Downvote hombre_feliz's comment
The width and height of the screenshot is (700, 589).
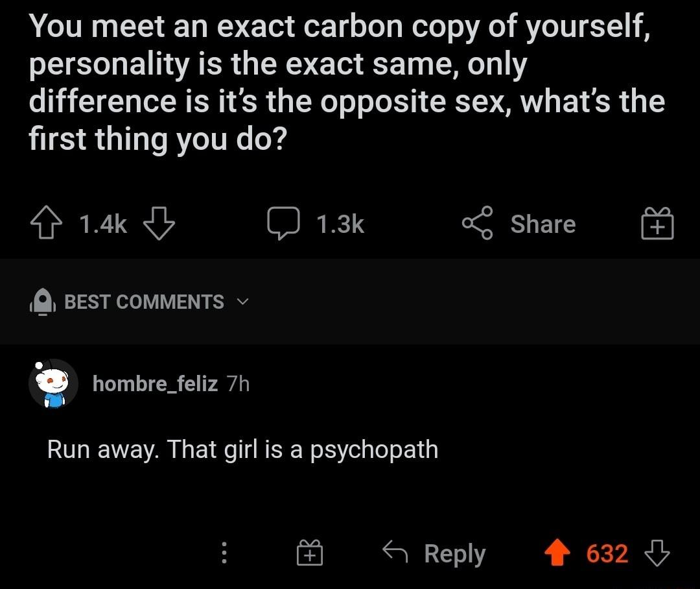tap(657, 553)
